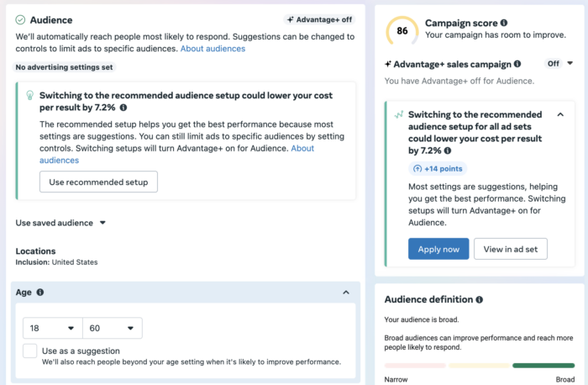Click the Age info icon
The width and height of the screenshot is (588, 385).
click(40, 293)
